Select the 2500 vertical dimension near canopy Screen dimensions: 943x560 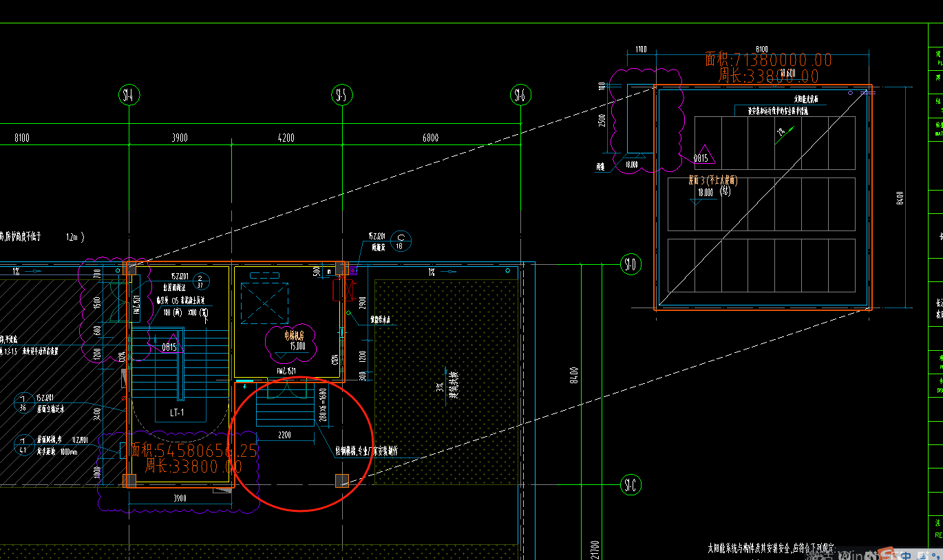pos(603,120)
